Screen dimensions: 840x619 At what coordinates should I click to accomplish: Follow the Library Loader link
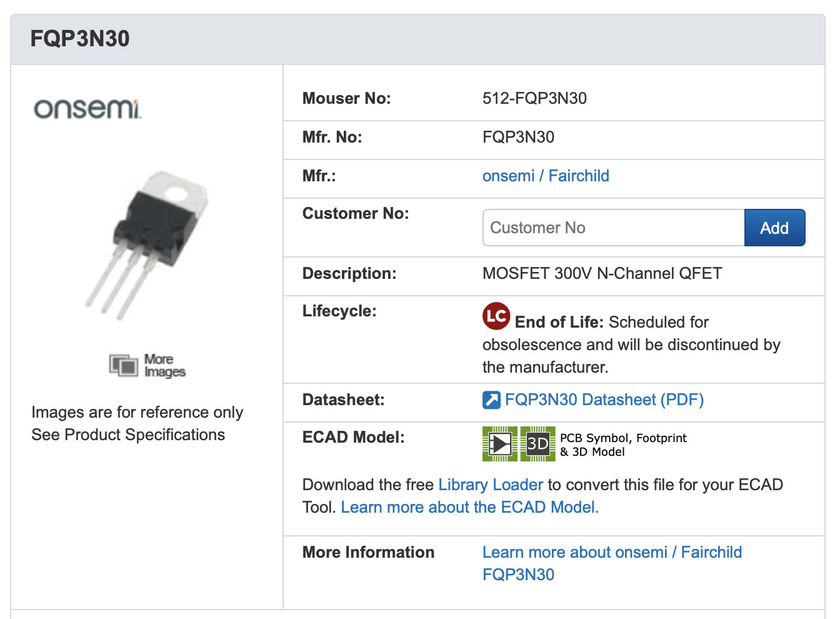[491, 485]
